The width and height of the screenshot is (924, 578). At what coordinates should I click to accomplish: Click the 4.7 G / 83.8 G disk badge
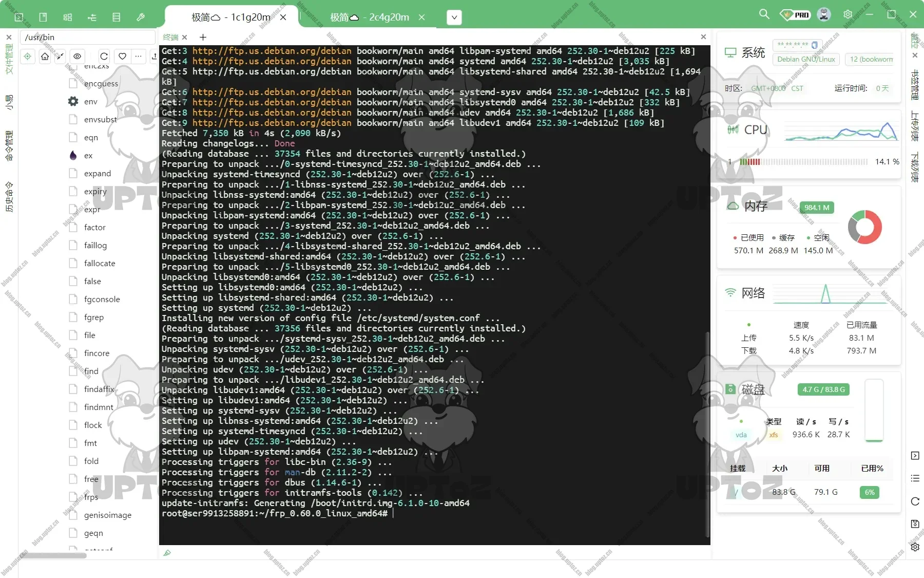click(x=823, y=389)
